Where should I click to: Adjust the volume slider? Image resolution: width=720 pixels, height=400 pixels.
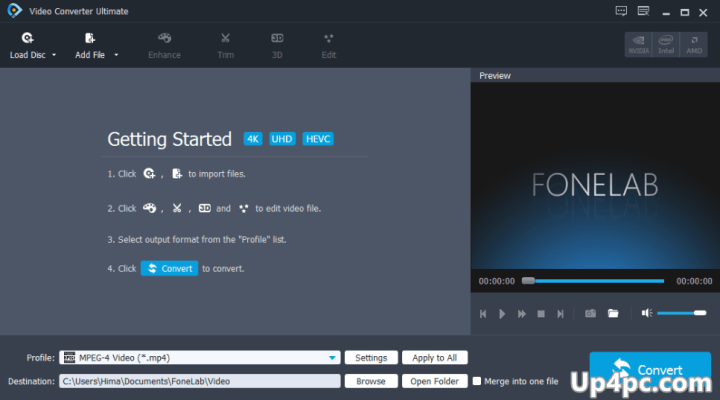681,313
